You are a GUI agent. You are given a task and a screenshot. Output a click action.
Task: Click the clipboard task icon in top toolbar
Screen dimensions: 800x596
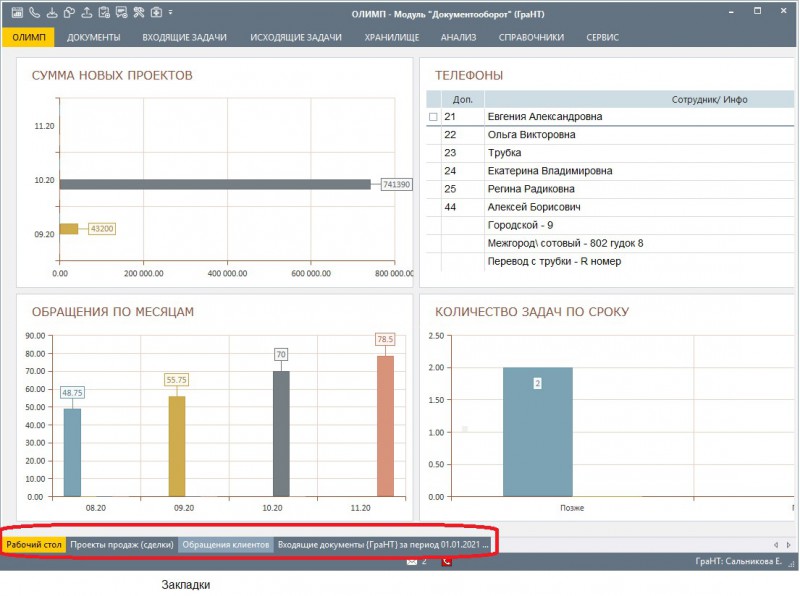click(x=103, y=13)
